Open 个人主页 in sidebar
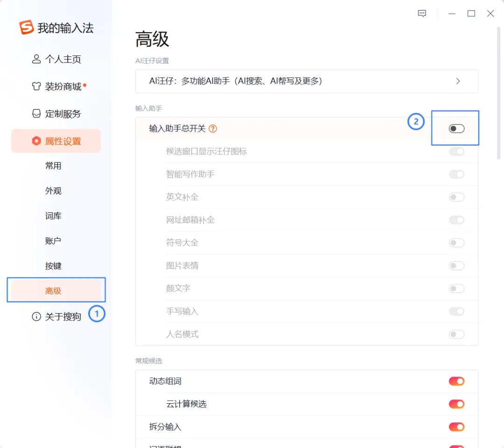504x448 pixels. click(56, 59)
